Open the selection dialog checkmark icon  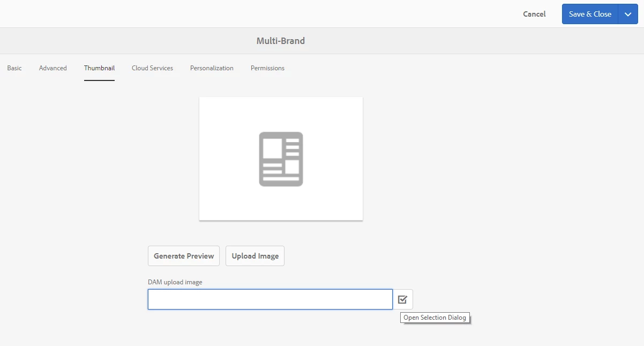pos(403,299)
